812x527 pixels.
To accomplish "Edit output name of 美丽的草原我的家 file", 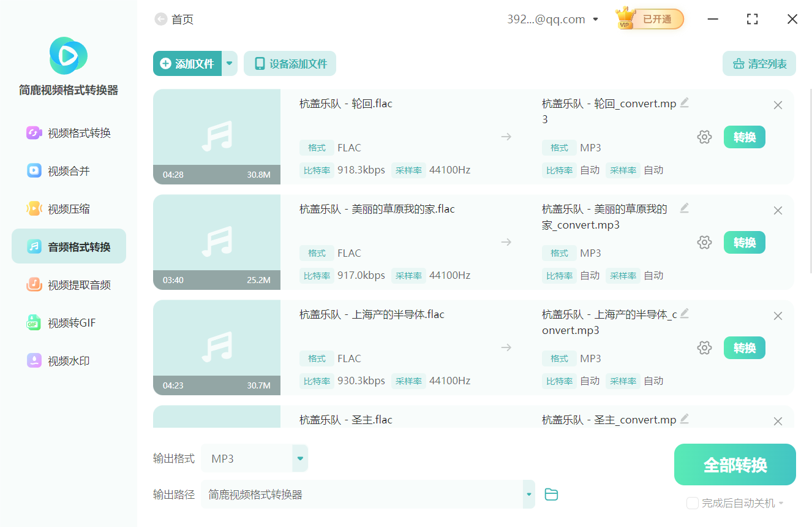I will pyautogui.click(x=684, y=208).
